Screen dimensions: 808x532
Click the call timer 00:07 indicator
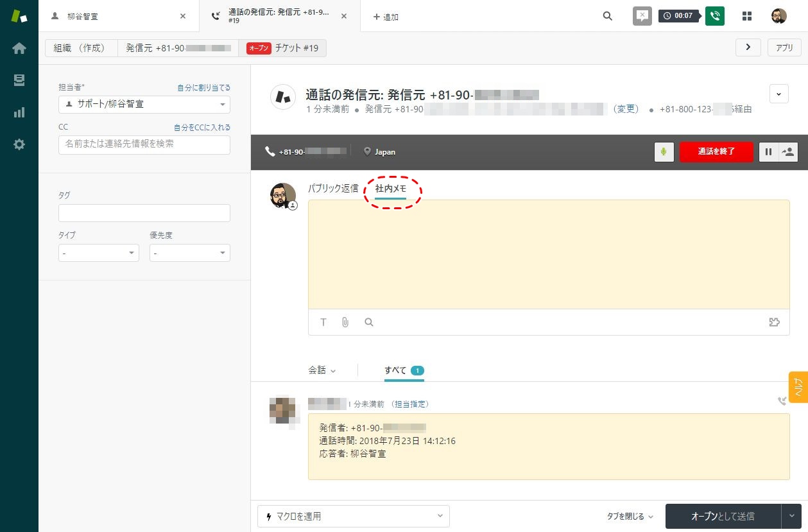pos(678,16)
